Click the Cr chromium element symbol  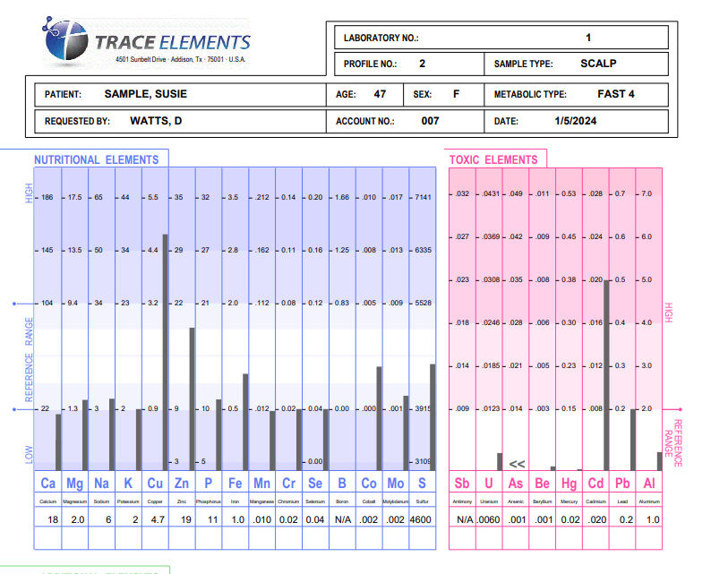click(x=289, y=484)
